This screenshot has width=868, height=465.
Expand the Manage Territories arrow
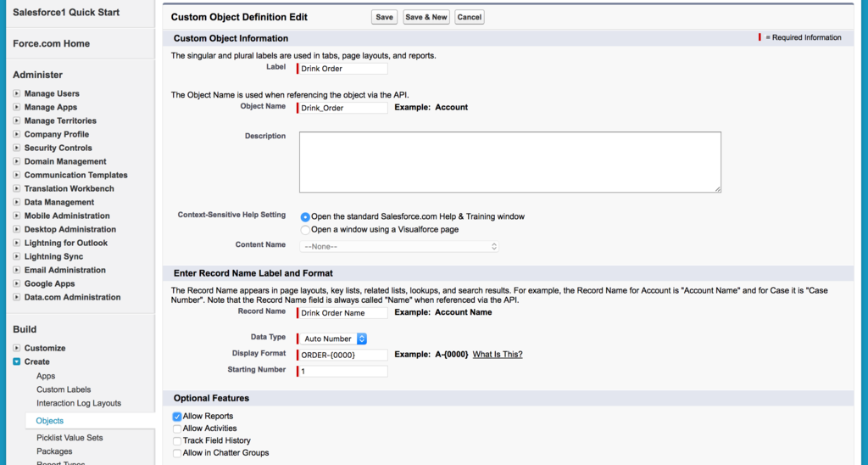point(17,120)
